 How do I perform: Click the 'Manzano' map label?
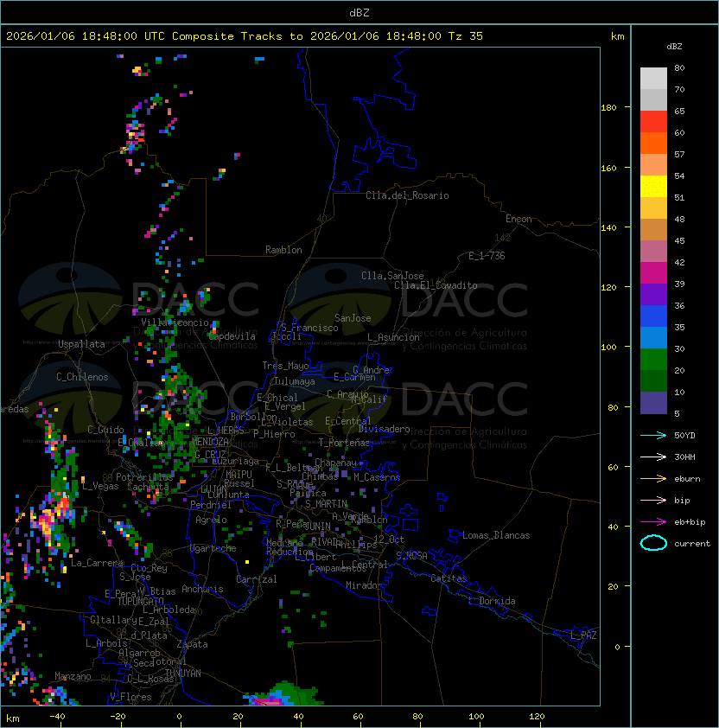click(x=73, y=676)
